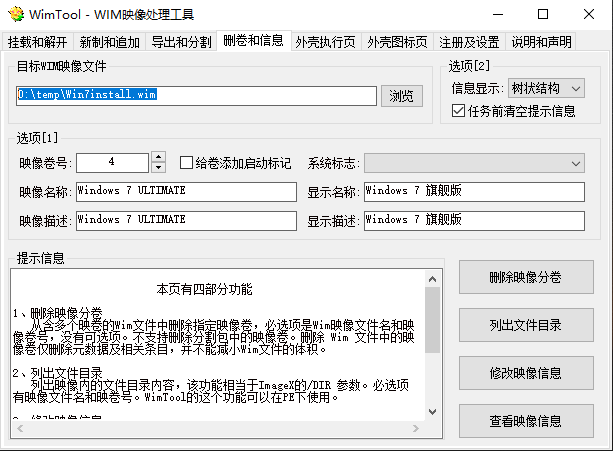Click the 映像名称 field
The height and width of the screenshot is (451, 613).
pos(186,192)
